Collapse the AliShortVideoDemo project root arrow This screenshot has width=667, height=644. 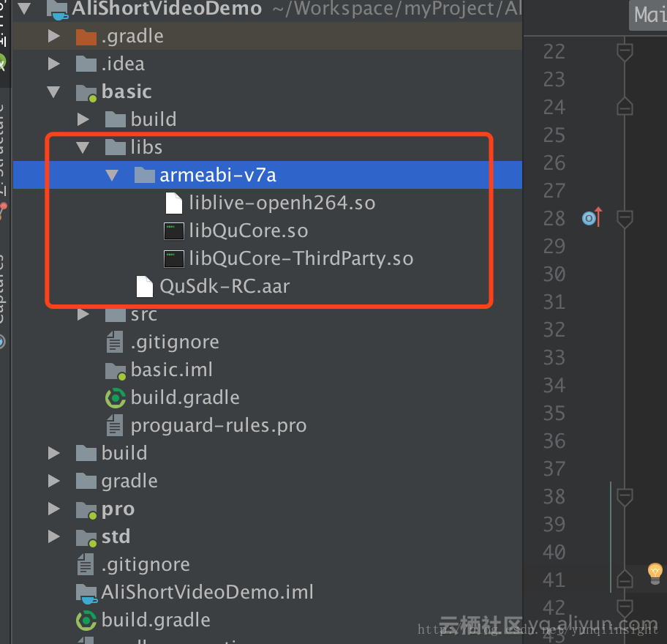(x=25, y=9)
